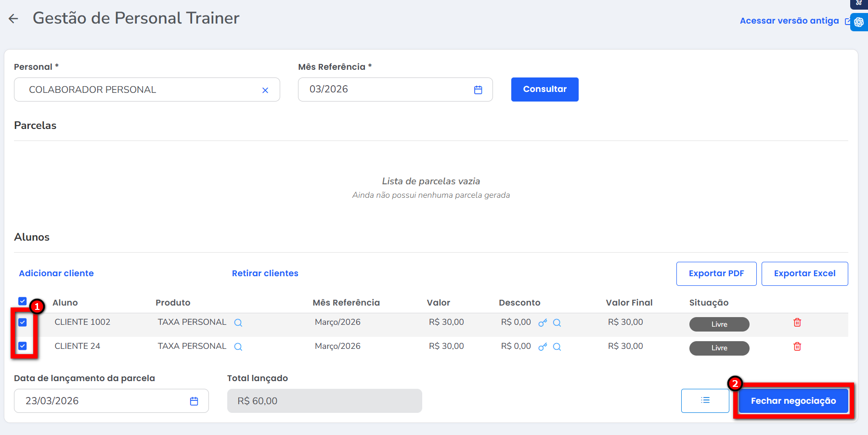Open the Personal combo box dropdown

[140, 90]
